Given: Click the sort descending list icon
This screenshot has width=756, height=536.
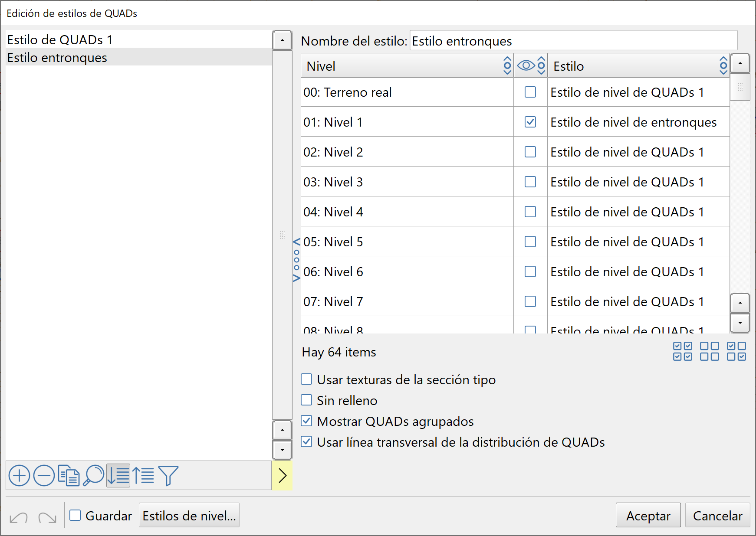Looking at the screenshot, I should [118, 475].
